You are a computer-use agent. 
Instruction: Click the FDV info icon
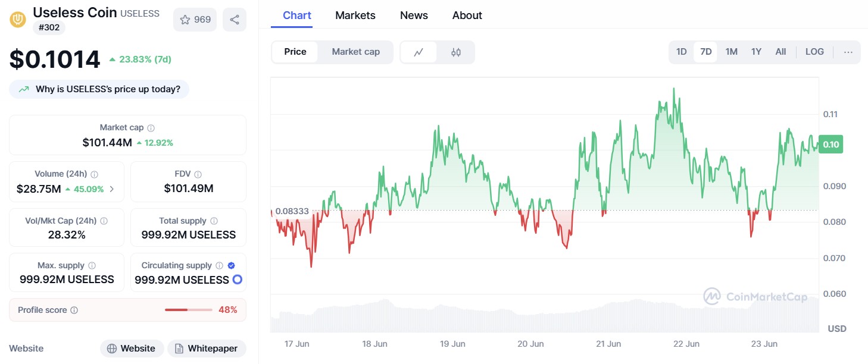(x=198, y=174)
